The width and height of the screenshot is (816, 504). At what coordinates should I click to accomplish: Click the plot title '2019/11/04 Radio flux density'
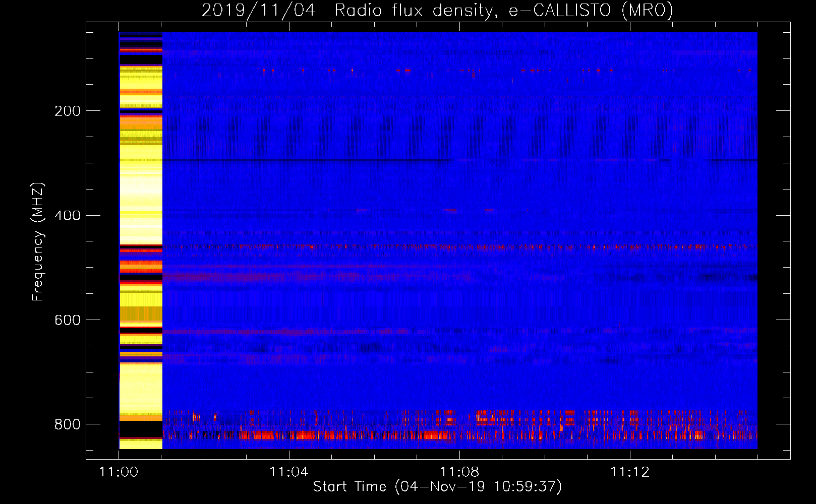tap(437, 10)
